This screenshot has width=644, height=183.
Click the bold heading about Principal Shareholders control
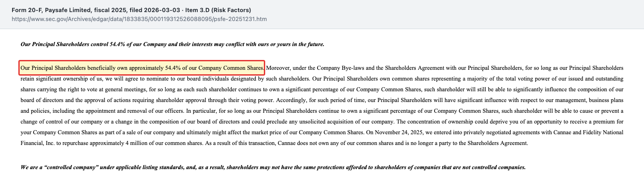172,44
